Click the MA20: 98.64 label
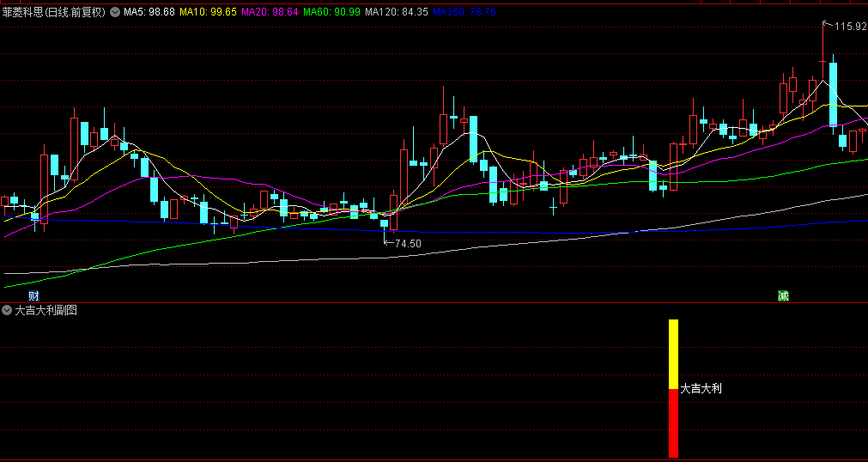868x462 pixels. point(270,12)
